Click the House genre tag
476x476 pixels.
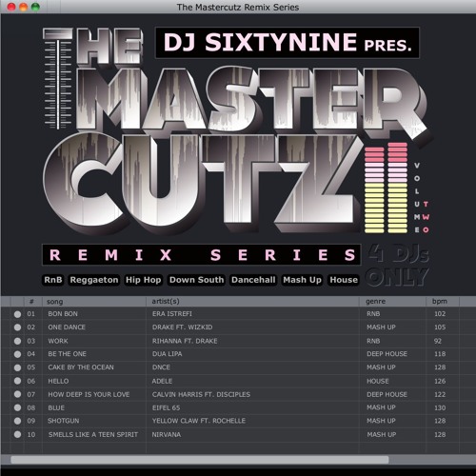tap(344, 280)
